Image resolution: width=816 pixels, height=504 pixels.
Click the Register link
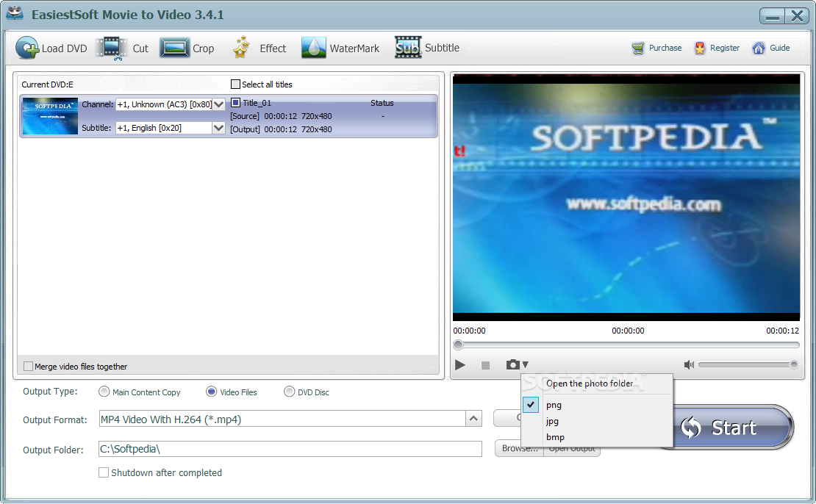(724, 48)
